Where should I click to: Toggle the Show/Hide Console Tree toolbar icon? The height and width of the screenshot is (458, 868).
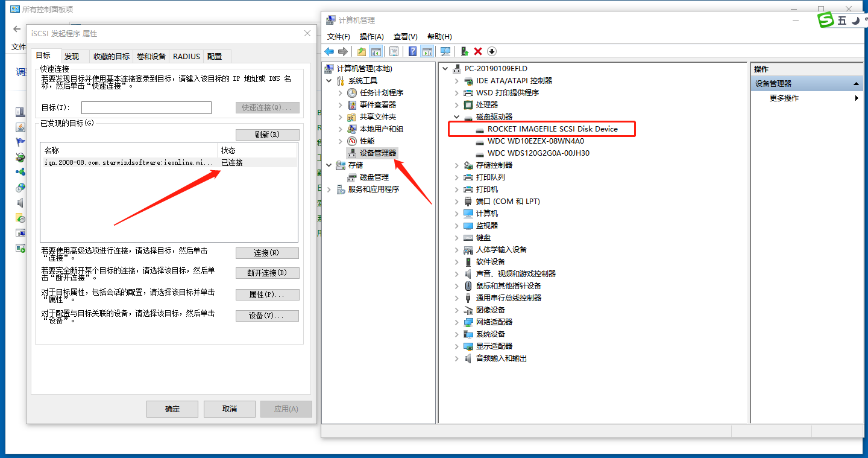pyautogui.click(x=376, y=51)
